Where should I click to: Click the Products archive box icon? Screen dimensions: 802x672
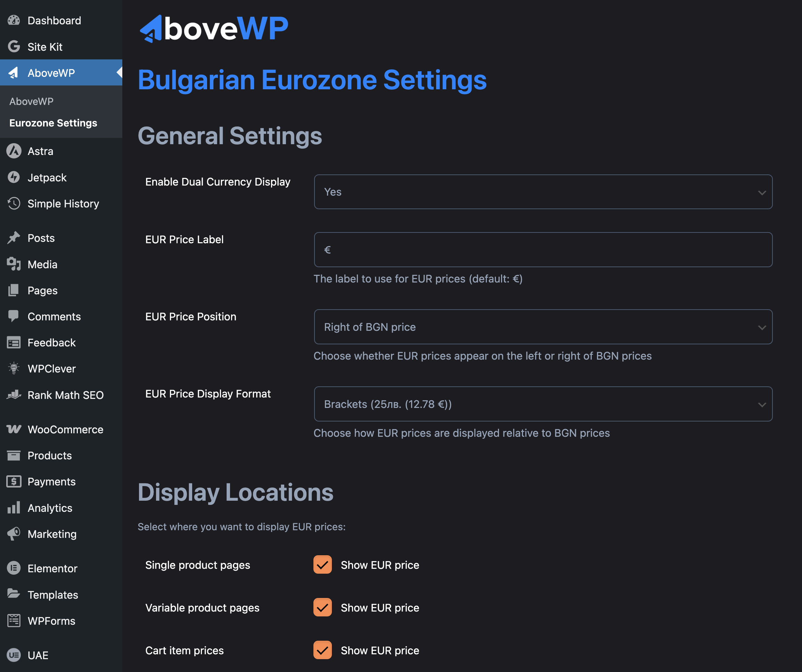pos(14,455)
